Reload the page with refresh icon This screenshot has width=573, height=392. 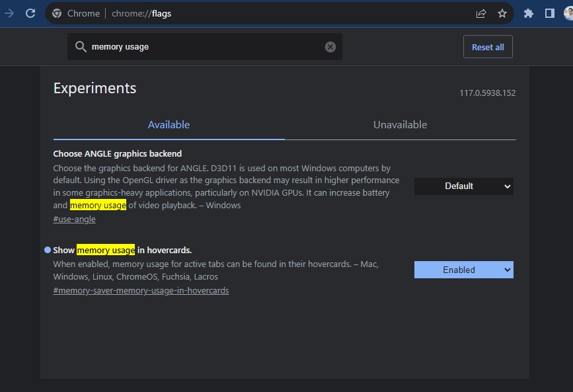point(30,13)
